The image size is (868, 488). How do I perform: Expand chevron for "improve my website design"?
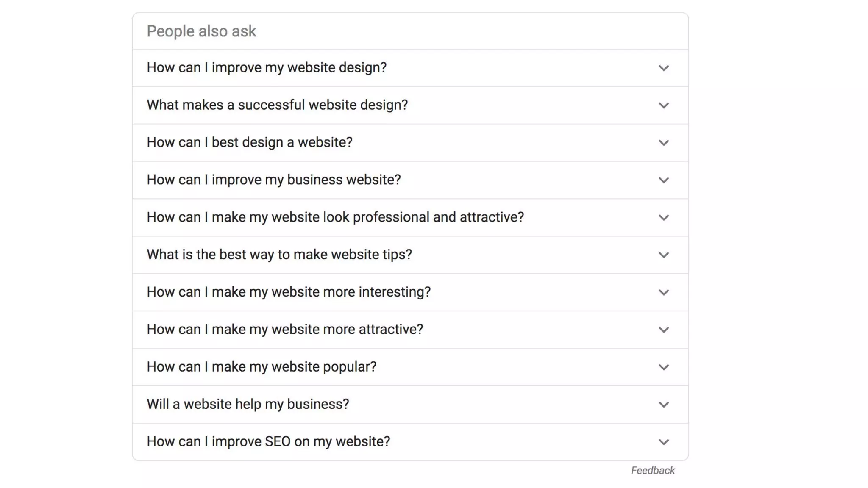[663, 68]
